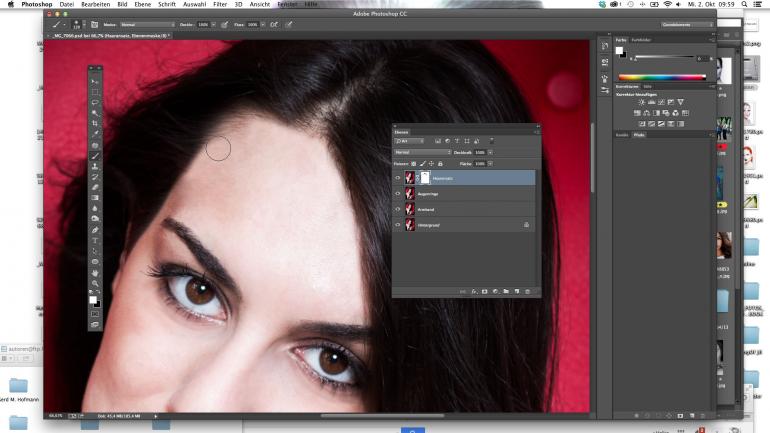Toggle lock position in Layers panel

tap(431, 163)
